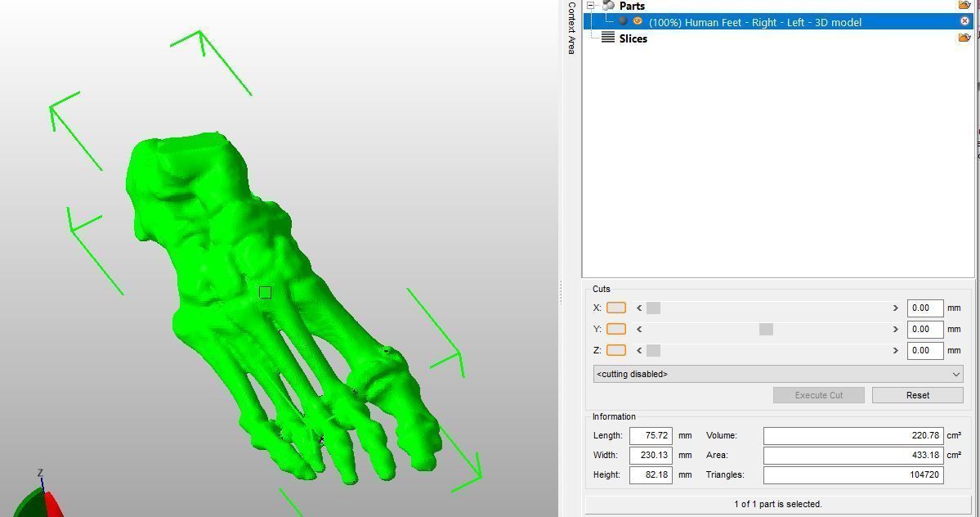Toggle the eye icon on Human Feet part
This screenshot has height=517, width=980.
[x=638, y=20]
